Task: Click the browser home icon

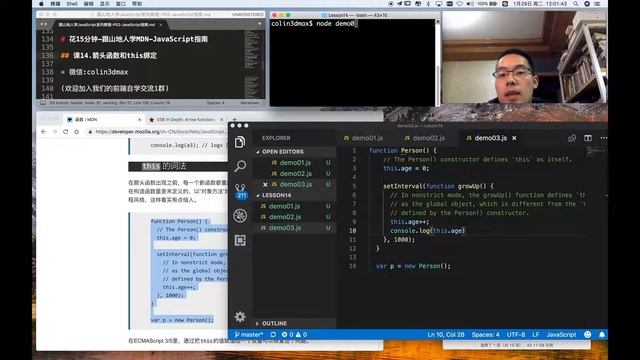Action: pyautogui.click(x=77, y=131)
